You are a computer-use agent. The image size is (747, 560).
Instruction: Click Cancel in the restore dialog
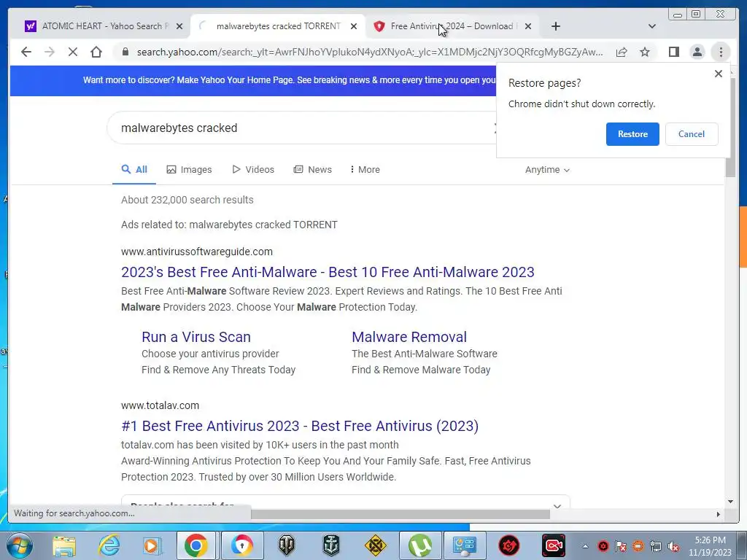click(x=692, y=134)
